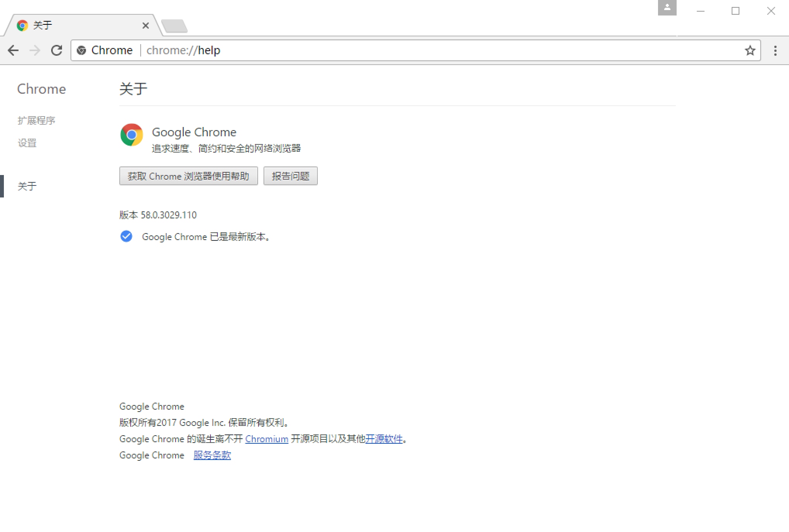Click the 关于 page heading
789x532 pixels.
click(133, 89)
